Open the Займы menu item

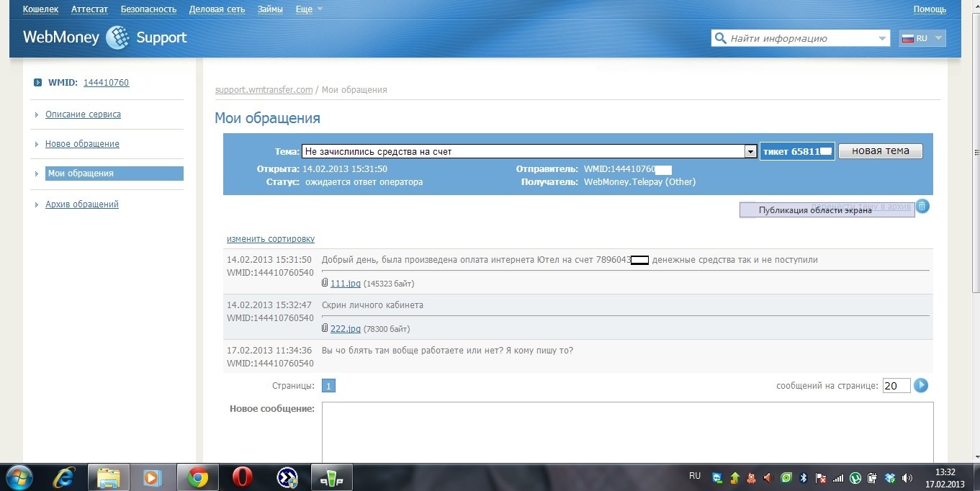270,9
